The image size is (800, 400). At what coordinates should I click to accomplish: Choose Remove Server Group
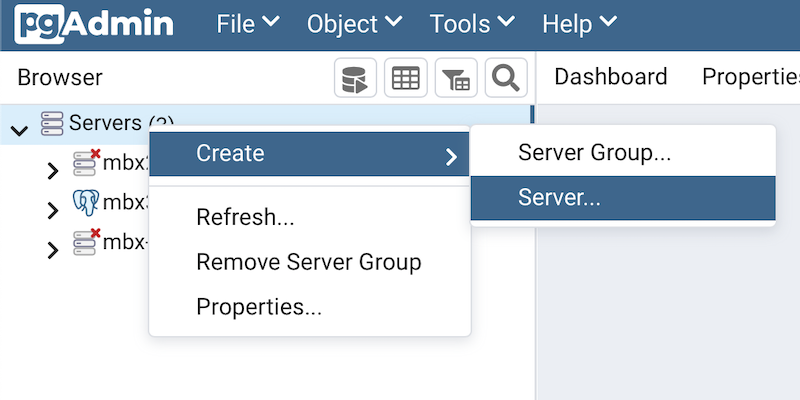309,262
